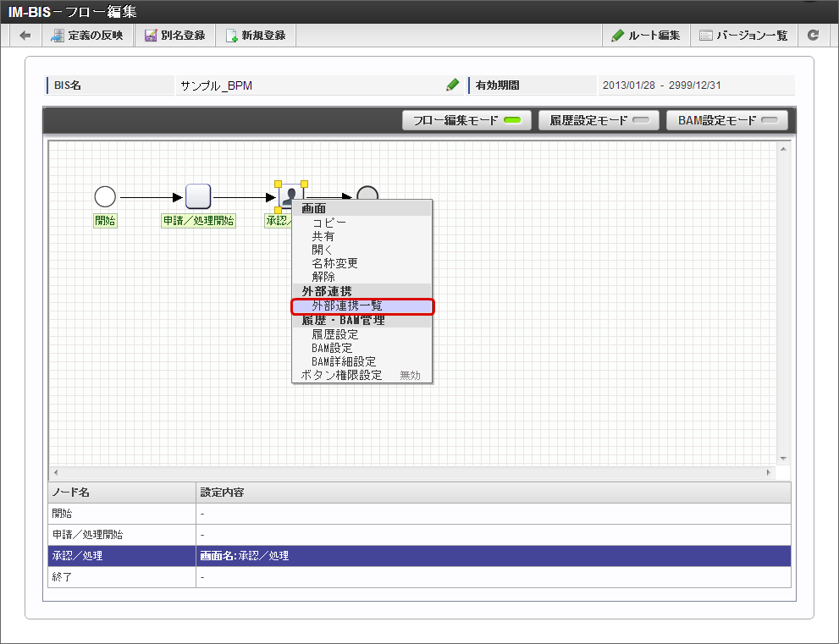Viewport: 839px width, 644px height.
Task: Select 外部連携一覧 menu entry
Action: [x=362, y=306]
